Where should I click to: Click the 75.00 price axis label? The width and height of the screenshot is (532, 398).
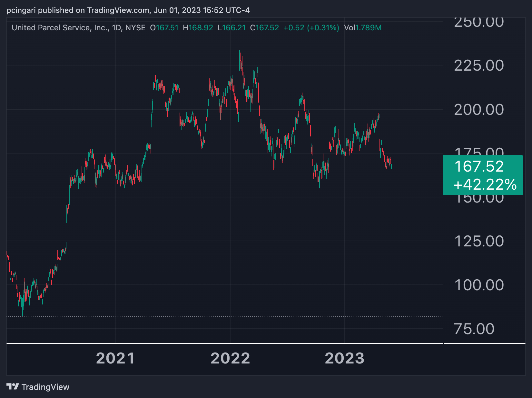(x=474, y=329)
